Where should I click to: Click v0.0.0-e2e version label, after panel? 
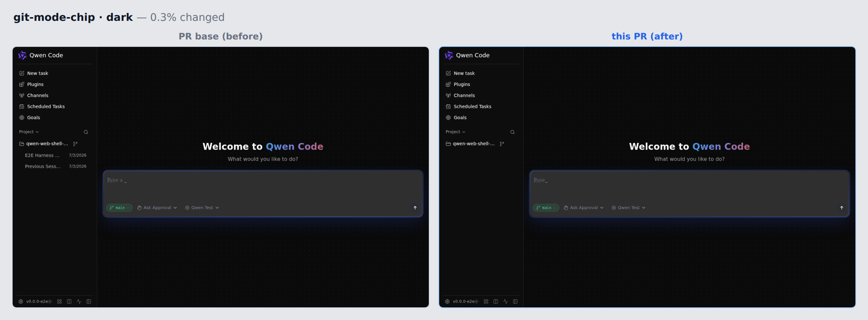[463, 301]
